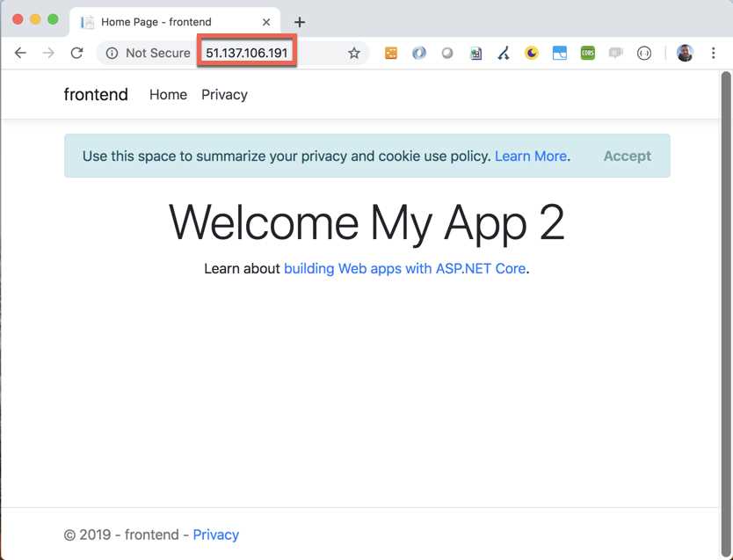
Task: Open the CORS extension icon
Action: tap(587, 53)
